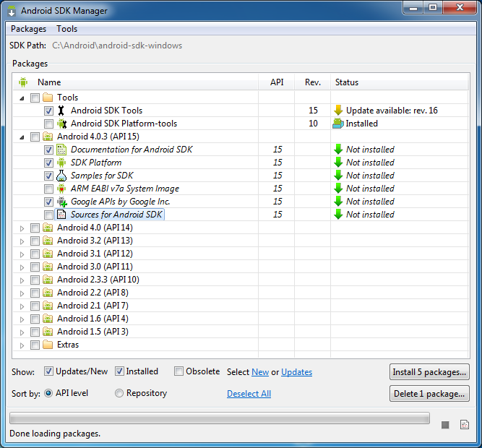Click the Documentation for Android SDK icon
Viewport: 482px width, 448px height.
tap(61, 150)
